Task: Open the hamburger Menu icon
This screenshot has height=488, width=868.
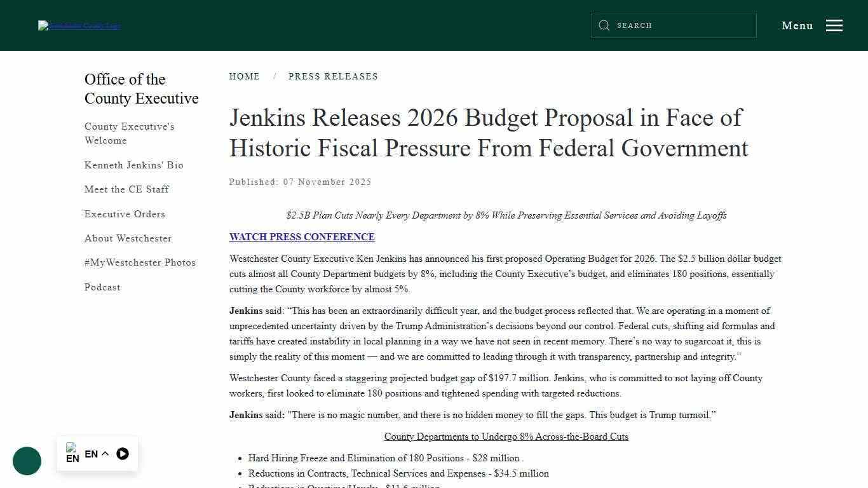Action: [x=834, y=25]
